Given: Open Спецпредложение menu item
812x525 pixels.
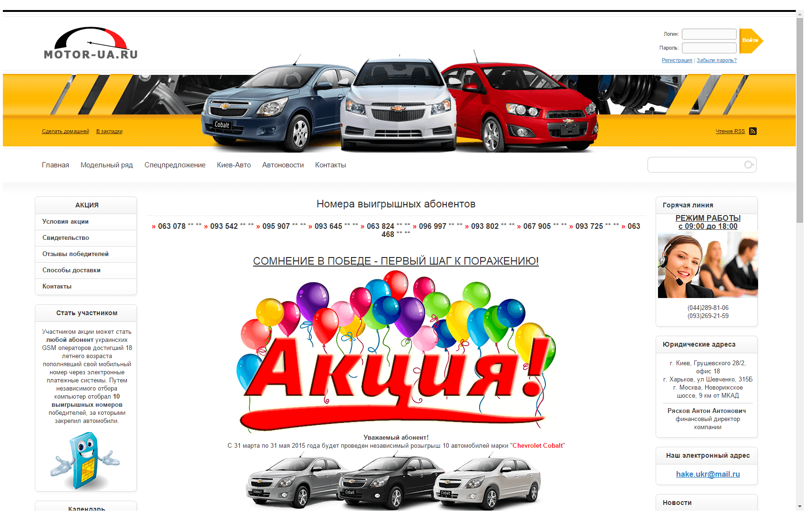Looking at the screenshot, I should 175,165.
